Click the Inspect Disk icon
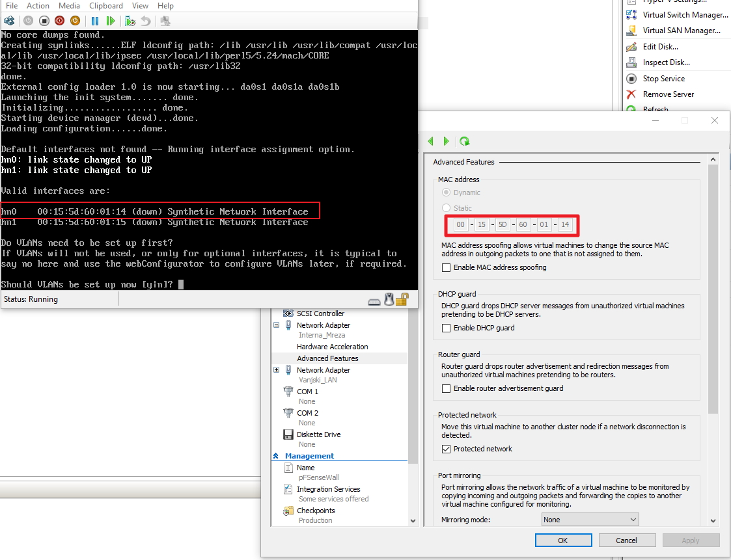The height and width of the screenshot is (560, 731). coord(631,62)
